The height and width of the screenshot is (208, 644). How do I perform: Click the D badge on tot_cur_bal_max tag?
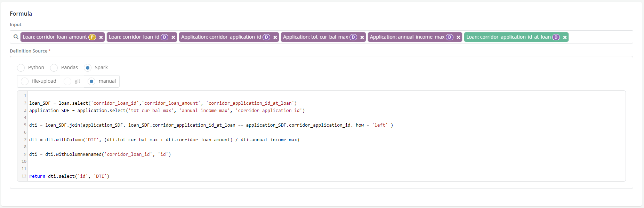(x=353, y=37)
